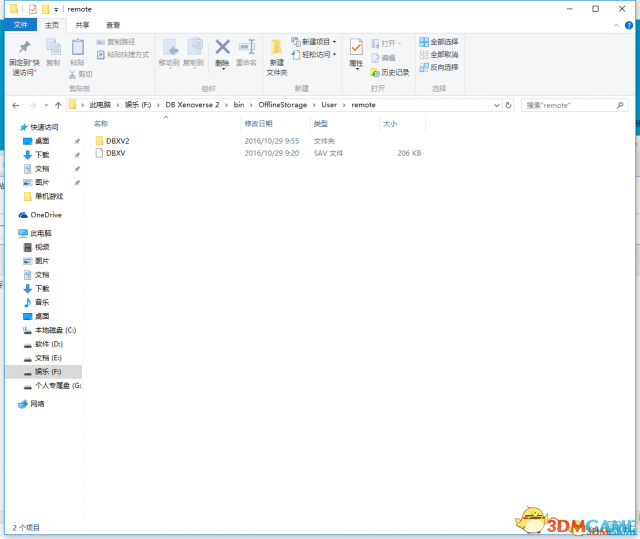Click the search magnifier icon
This screenshot has width=640, height=539.
[620, 105]
